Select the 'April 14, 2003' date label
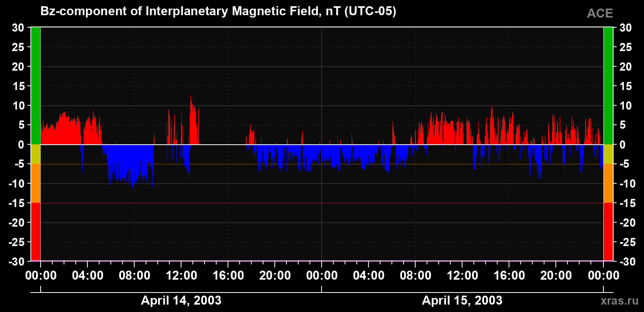644x312 pixels. 181,300
